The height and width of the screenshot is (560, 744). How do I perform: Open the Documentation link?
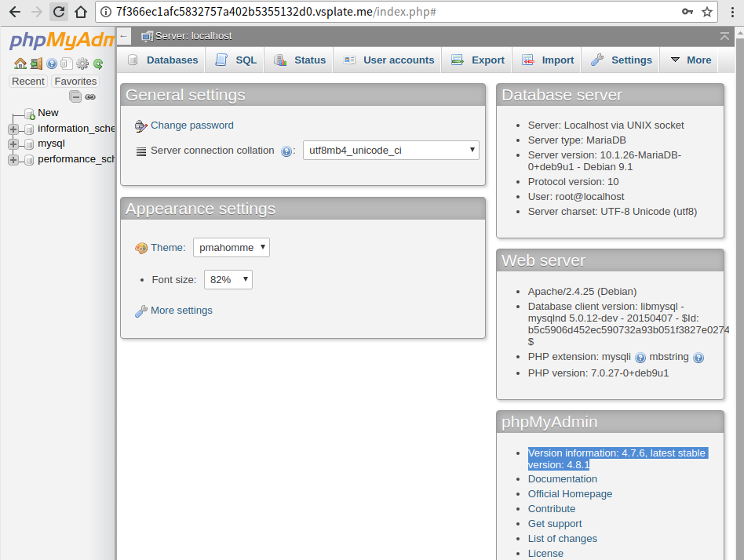click(x=563, y=479)
